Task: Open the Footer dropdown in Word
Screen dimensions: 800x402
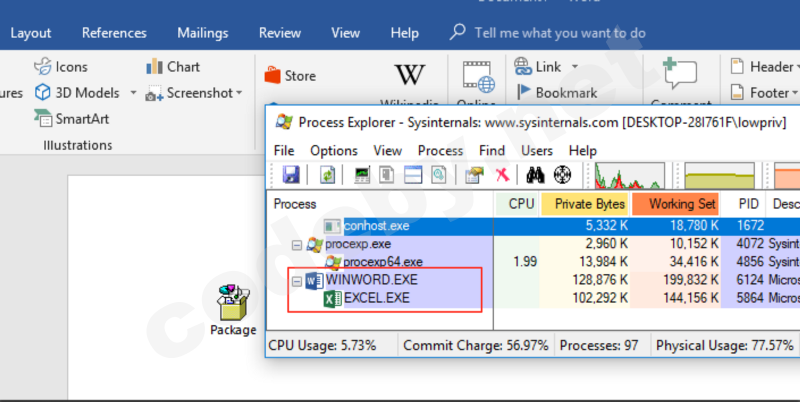Action: pyautogui.click(x=764, y=93)
